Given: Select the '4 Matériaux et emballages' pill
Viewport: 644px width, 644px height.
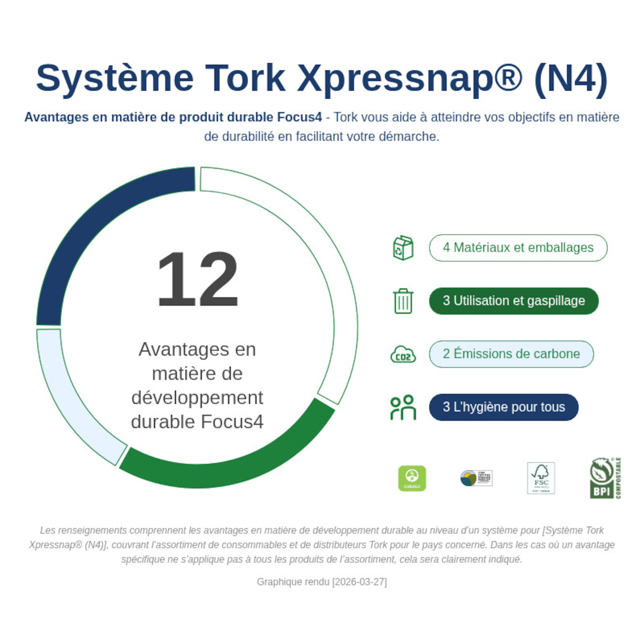Looking at the screenshot, I should point(518,248).
